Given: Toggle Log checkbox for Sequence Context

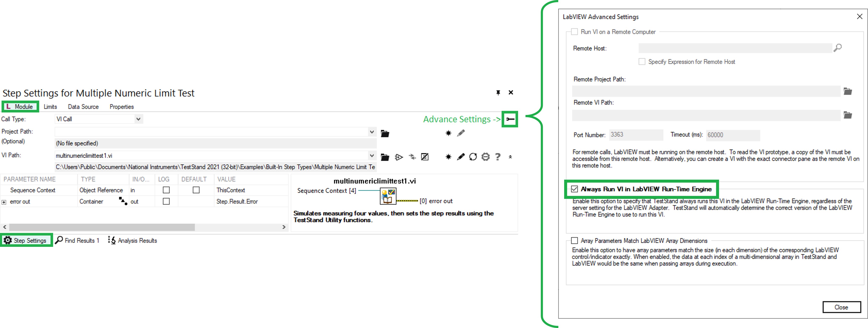Looking at the screenshot, I should [x=166, y=190].
